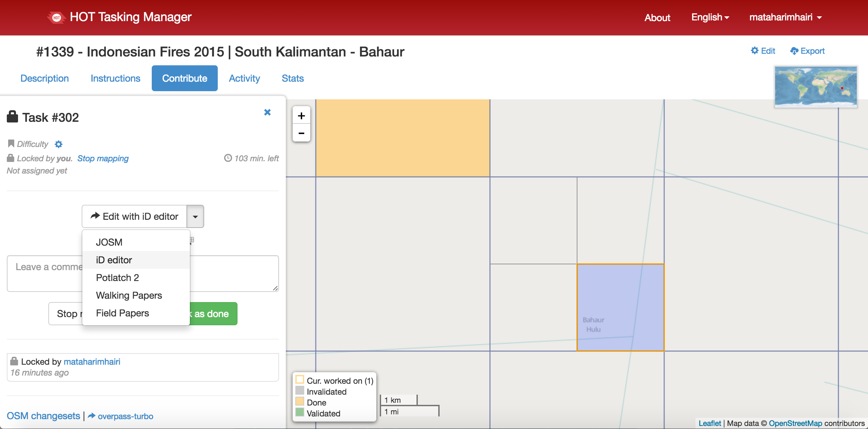Switch to the Activity tab
The image size is (868, 429).
tap(244, 78)
